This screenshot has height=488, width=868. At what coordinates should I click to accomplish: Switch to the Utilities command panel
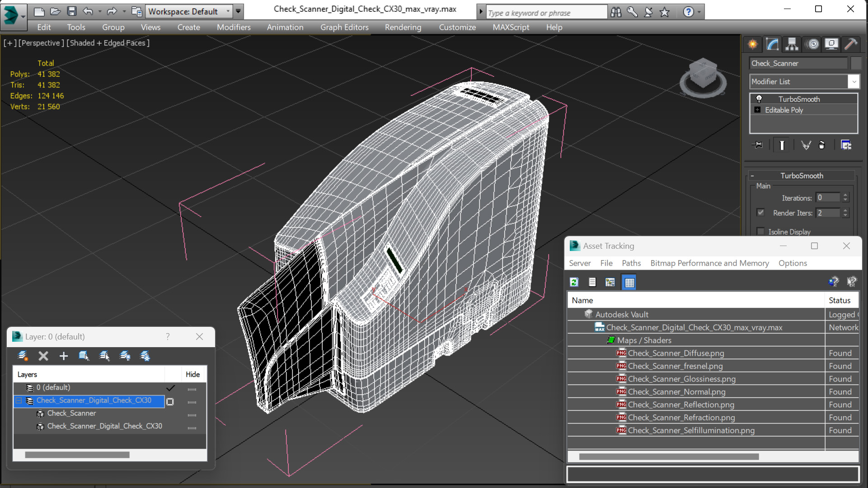coord(851,44)
